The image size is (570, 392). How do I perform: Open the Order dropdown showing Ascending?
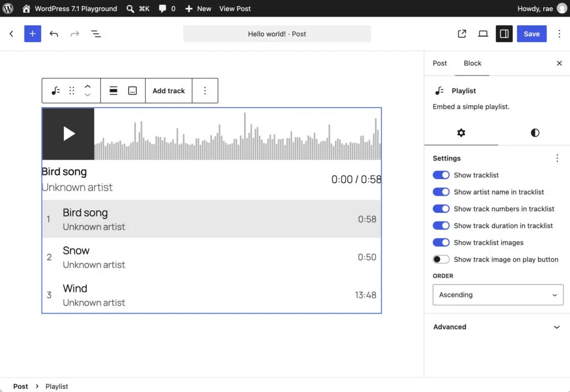click(498, 295)
